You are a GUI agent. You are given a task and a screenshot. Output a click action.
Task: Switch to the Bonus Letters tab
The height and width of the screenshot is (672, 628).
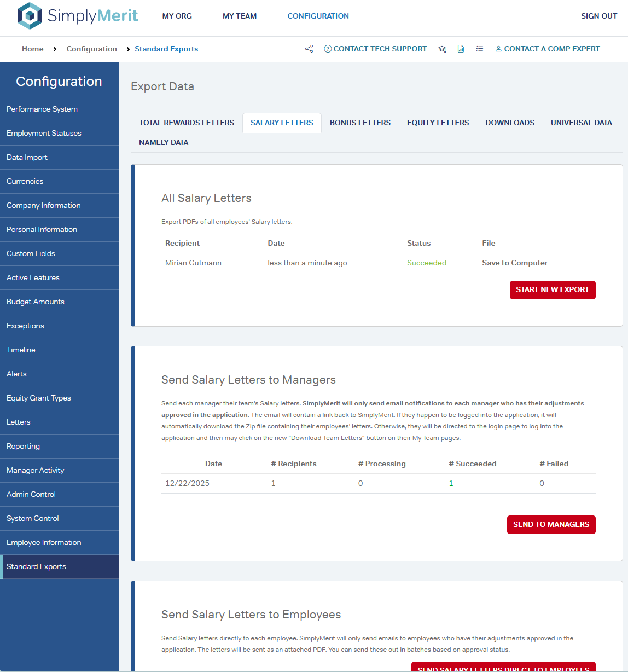(360, 123)
